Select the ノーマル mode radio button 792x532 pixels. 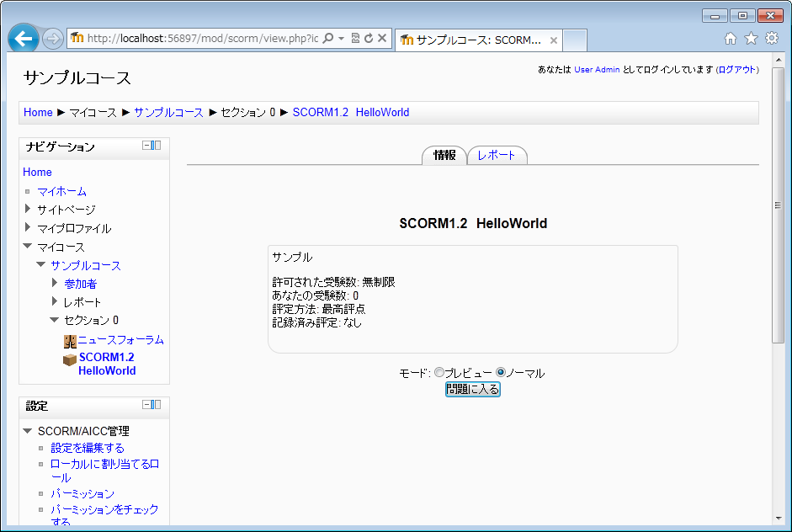(501, 373)
